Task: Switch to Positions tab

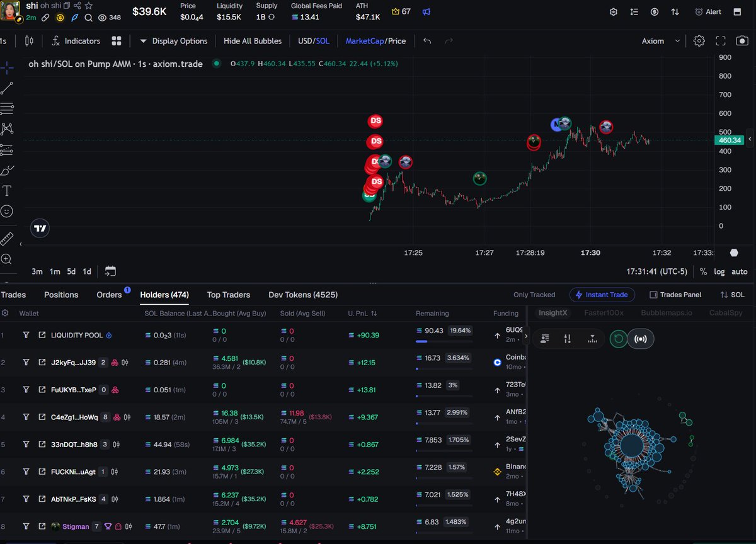Action: (61, 295)
